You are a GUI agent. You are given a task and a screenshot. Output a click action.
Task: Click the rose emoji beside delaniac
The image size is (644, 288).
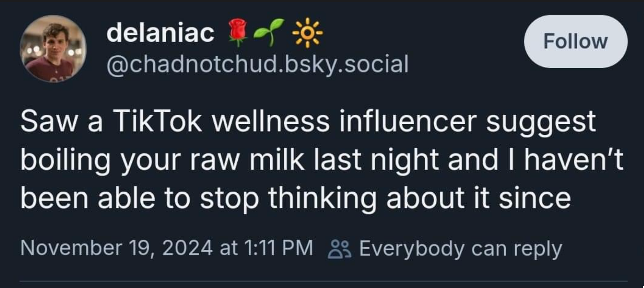click(237, 32)
